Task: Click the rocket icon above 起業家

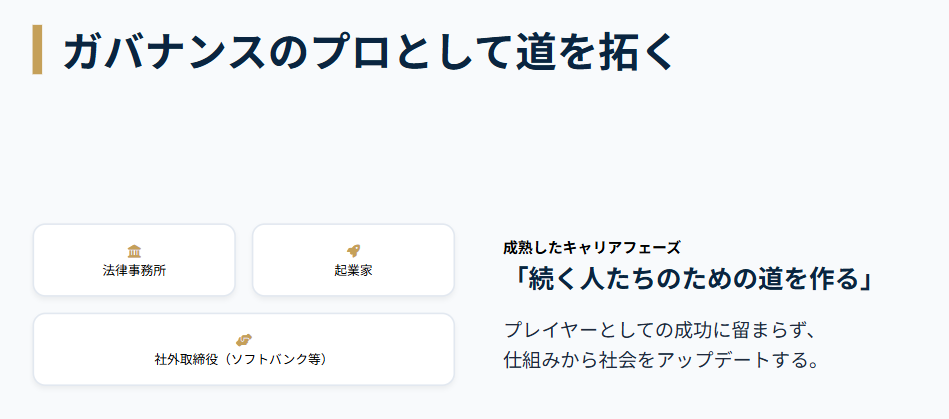Action: [353, 250]
